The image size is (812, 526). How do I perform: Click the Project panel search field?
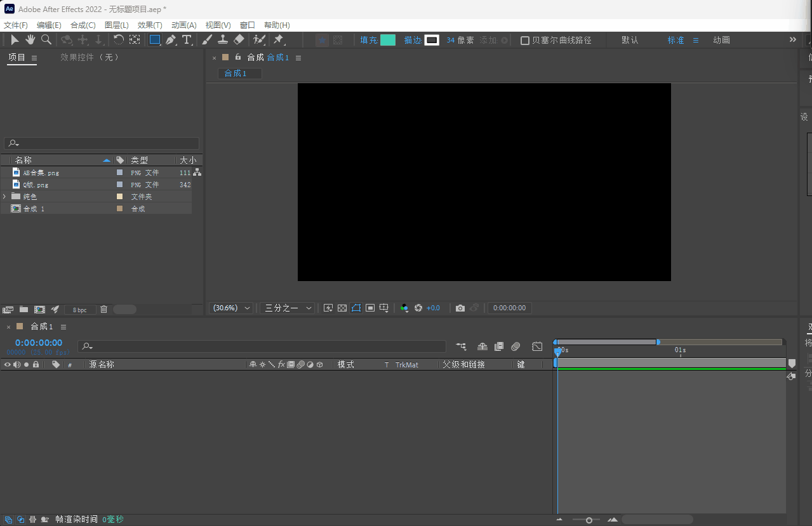pyautogui.click(x=102, y=143)
